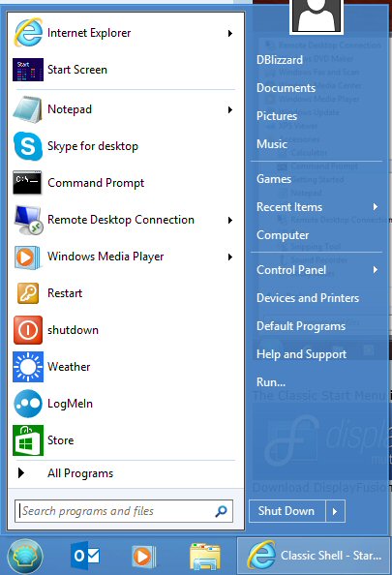
Task: Click the red shutdown power icon
Action: tap(28, 330)
